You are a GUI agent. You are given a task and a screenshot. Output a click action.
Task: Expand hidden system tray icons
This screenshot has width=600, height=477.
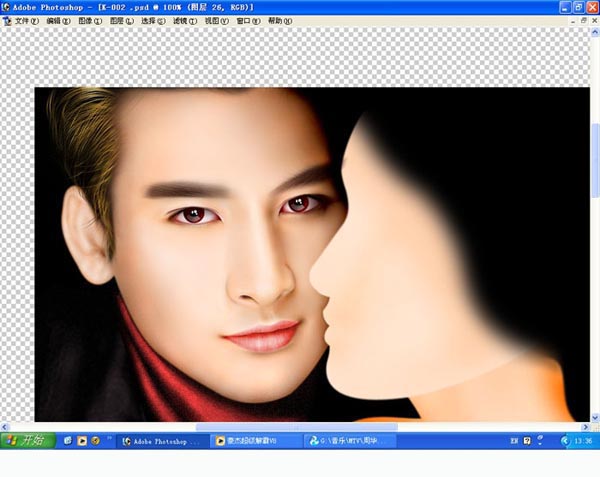click(x=565, y=441)
